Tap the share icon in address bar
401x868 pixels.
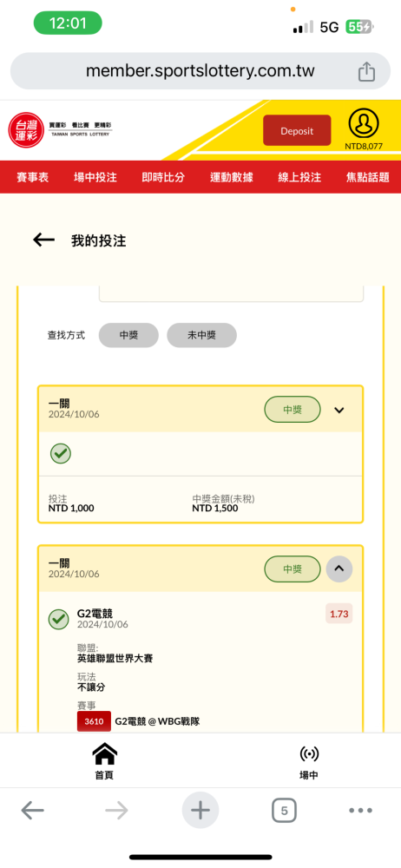(x=366, y=71)
